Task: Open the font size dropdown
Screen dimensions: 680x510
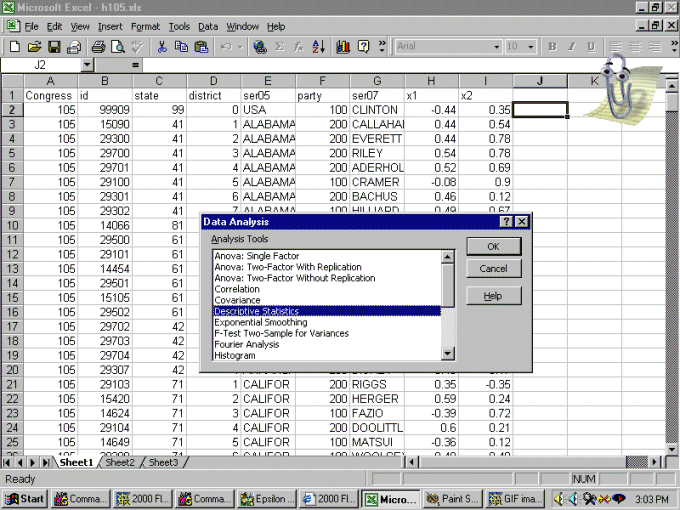Action: pyautogui.click(x=530, y=46)
